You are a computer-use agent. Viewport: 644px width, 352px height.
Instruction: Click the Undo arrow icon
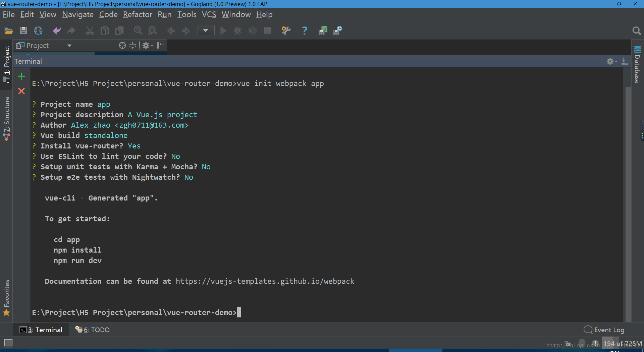(x=57, y=31)
